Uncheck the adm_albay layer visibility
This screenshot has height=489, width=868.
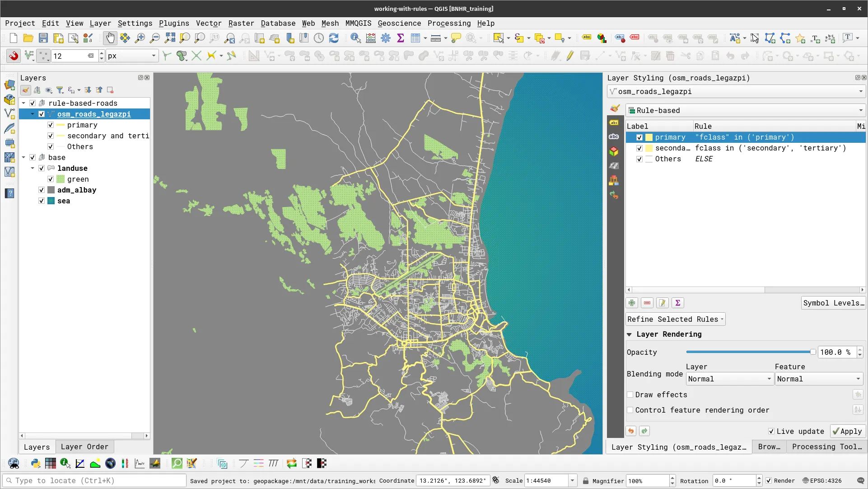(x=42, y=190)
